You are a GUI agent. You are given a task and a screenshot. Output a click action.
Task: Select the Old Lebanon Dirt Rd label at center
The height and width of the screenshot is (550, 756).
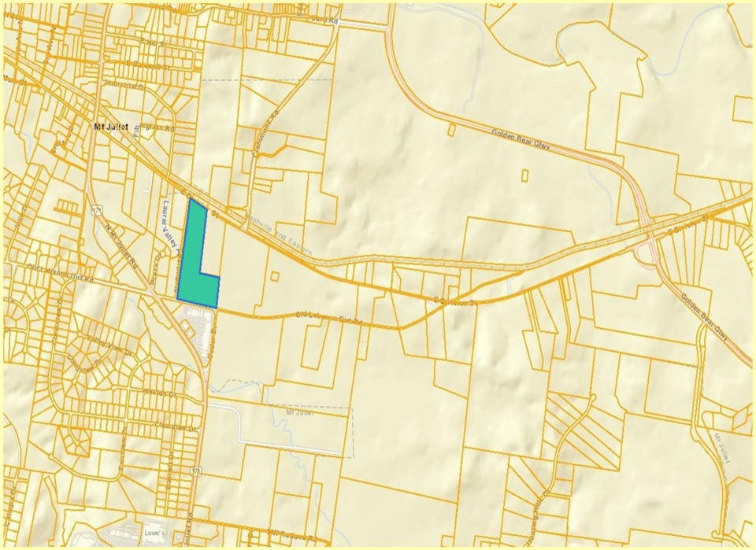329,319
